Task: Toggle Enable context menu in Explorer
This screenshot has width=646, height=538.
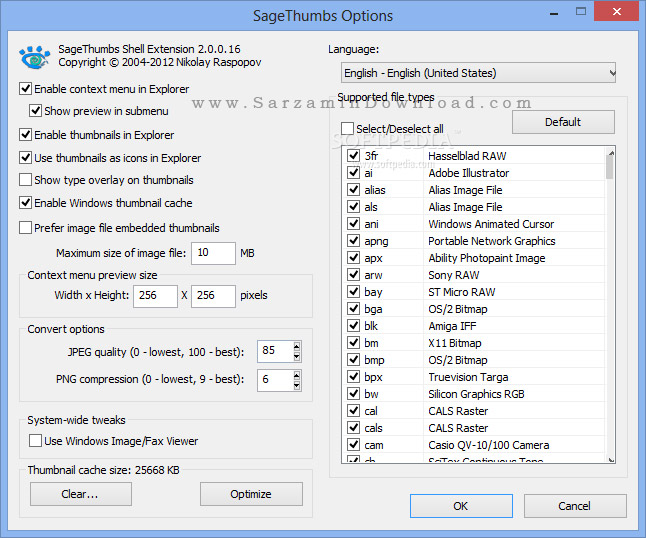Action: (x=26, y=89)
